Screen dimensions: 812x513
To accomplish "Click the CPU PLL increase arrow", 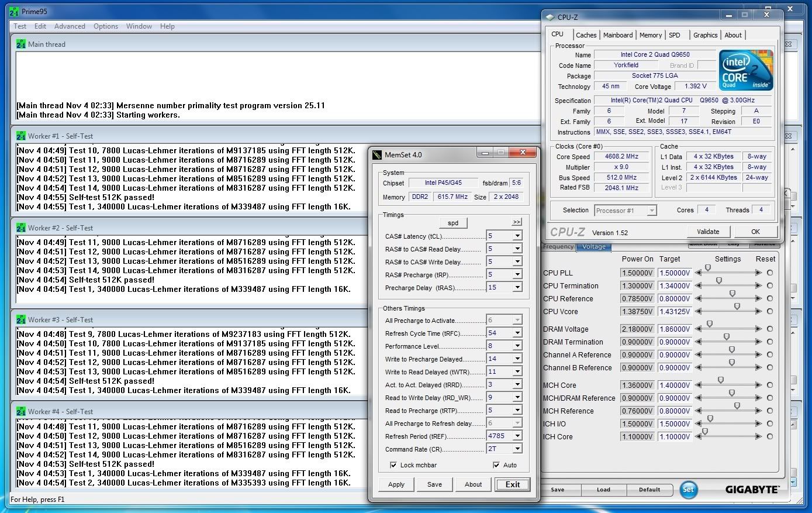I will tap(758, 273).
